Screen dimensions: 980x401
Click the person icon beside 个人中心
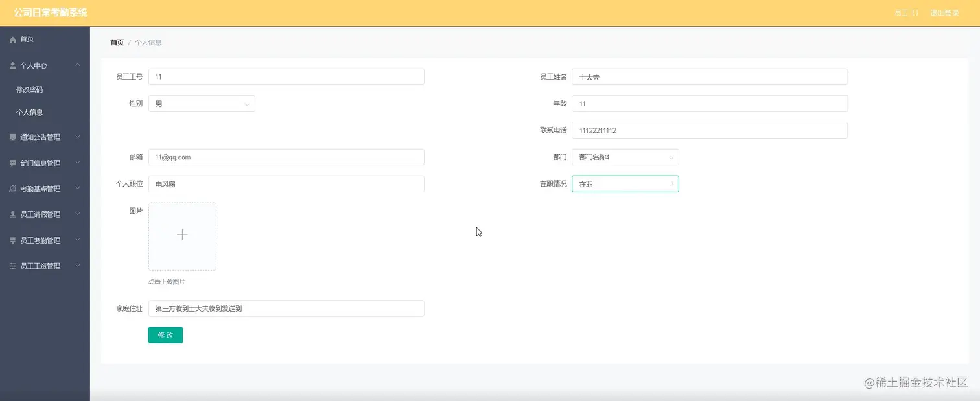tap(13, 65)
